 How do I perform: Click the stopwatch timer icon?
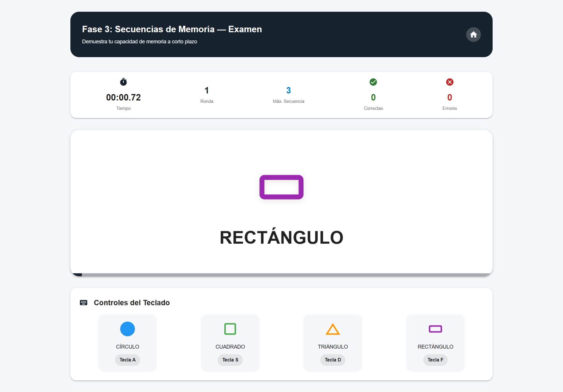click(x=123, y=82)
